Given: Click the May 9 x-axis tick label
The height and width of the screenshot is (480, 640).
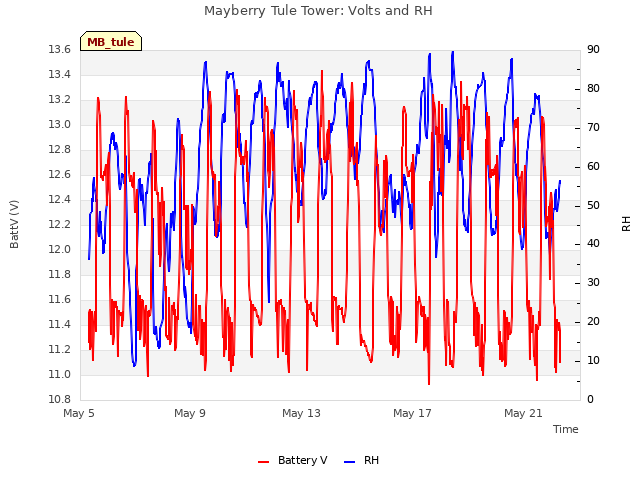Looking at the screenshot, I should [x=190, y=413].
